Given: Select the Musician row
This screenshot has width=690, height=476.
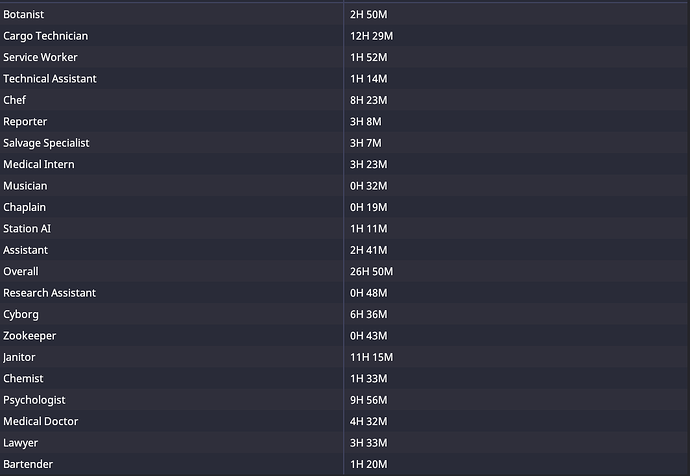Looking at the screenshot, I should 25,186.
